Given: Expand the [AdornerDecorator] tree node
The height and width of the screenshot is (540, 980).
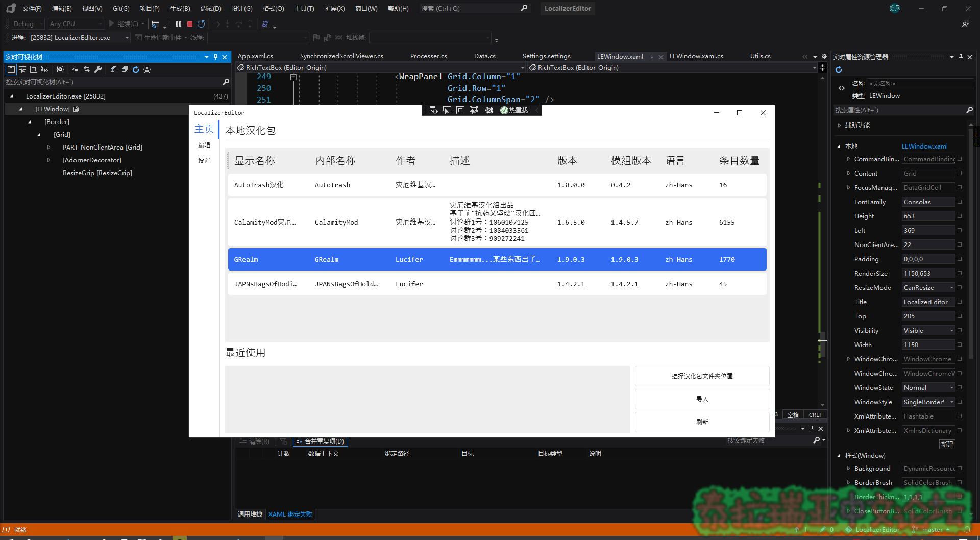Looking at the screenshot, I should pos(49,160).
